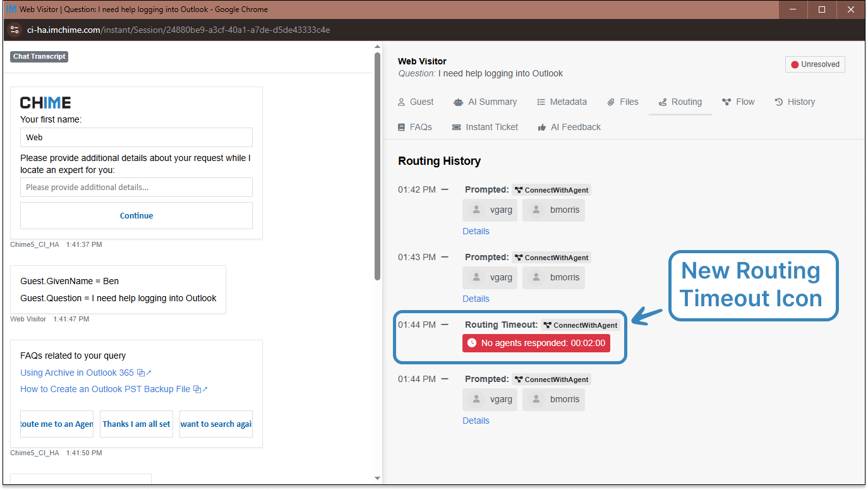Click the Instant Ticket icon
Image resolution: width=868 pixels, height=490 pixels.
point(457,128)
